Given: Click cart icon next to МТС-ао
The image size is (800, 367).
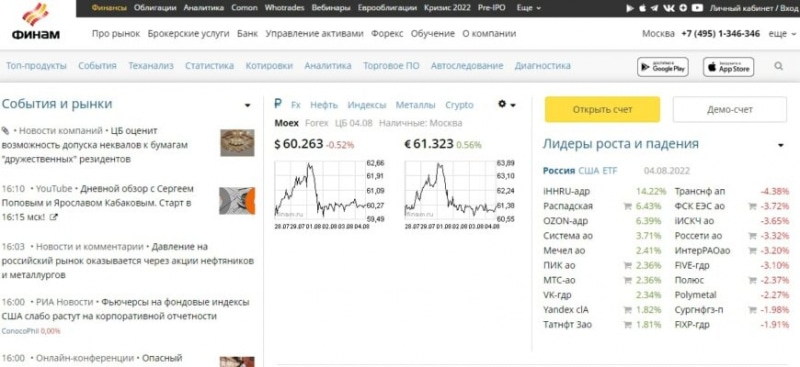Looking at the screenshot, I should [628, 280].
